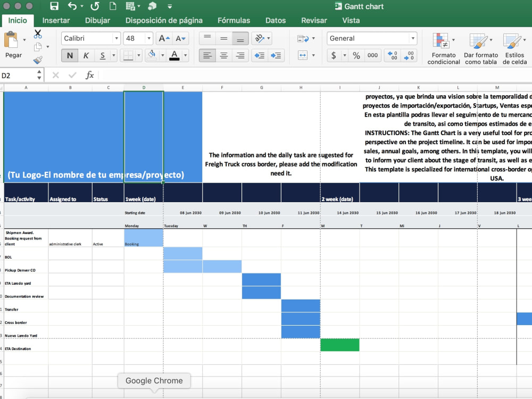Toggle middle vertical alignment
The width and height of the screenshot is (532, 399).
point(223,38)
